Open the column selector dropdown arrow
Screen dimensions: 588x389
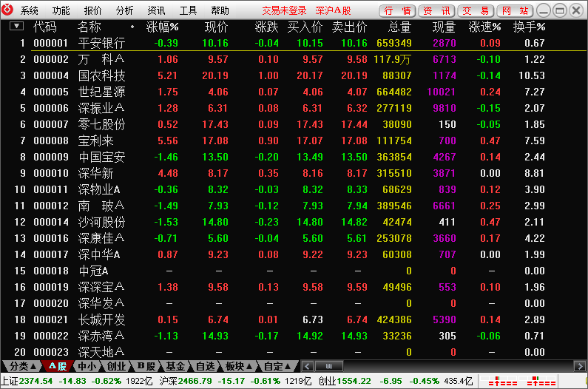(x=16, y=27)
